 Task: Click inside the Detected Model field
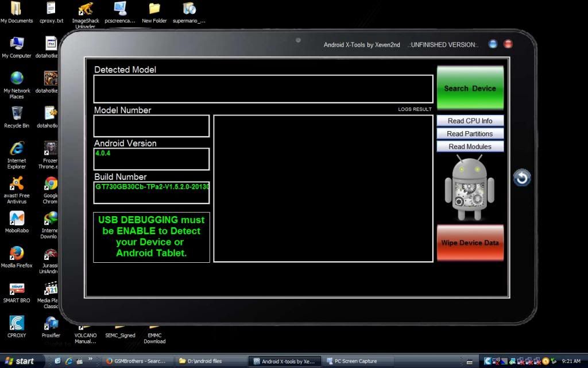(x=263, y=89)
